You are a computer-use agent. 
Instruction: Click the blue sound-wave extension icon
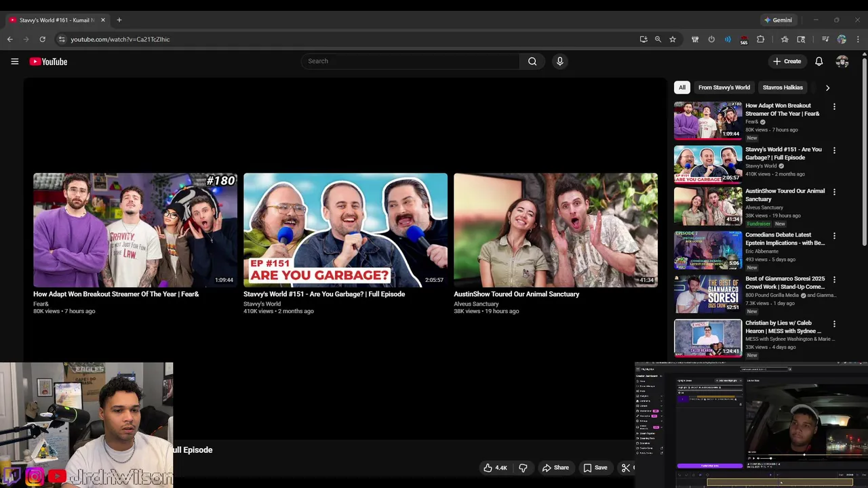[x=728, y=39]
